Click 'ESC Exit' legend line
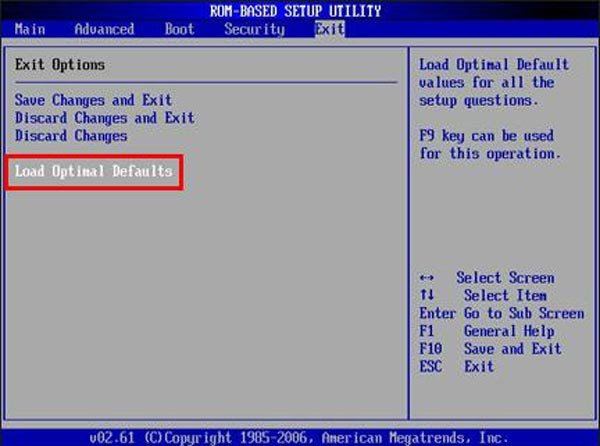The height and width of the screenshot is (446, 600). (x=457, y=366)
